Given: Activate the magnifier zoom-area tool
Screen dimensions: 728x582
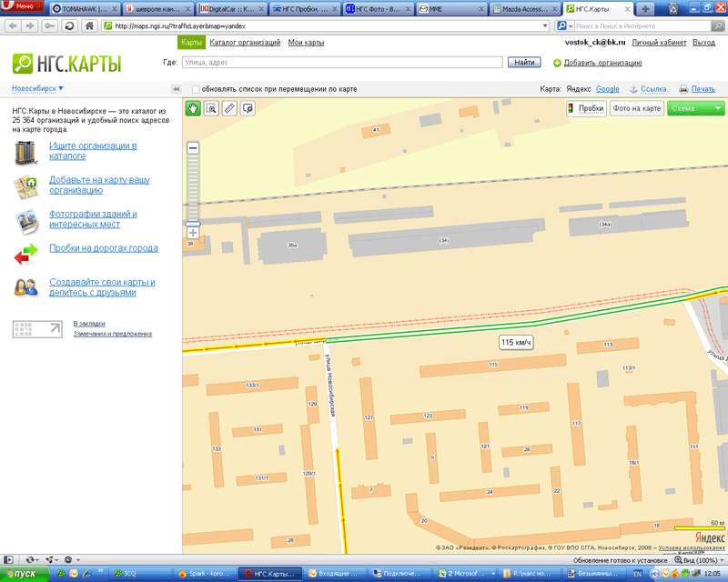Looking at the screenshot, I should (x=211, y=108).
